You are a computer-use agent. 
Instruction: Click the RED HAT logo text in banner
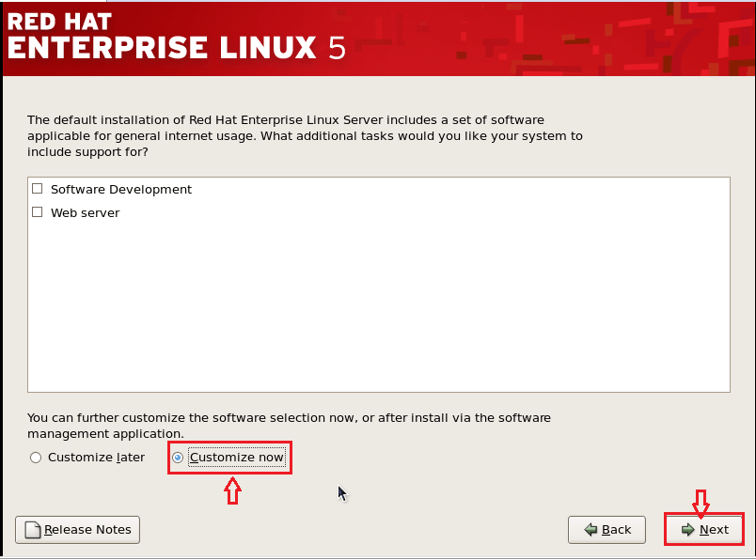tap(59, 19)
